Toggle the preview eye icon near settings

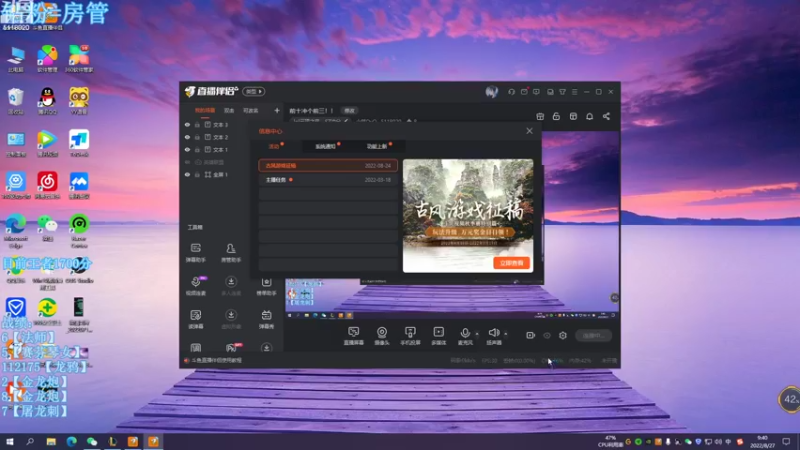(x=547, y=335)
